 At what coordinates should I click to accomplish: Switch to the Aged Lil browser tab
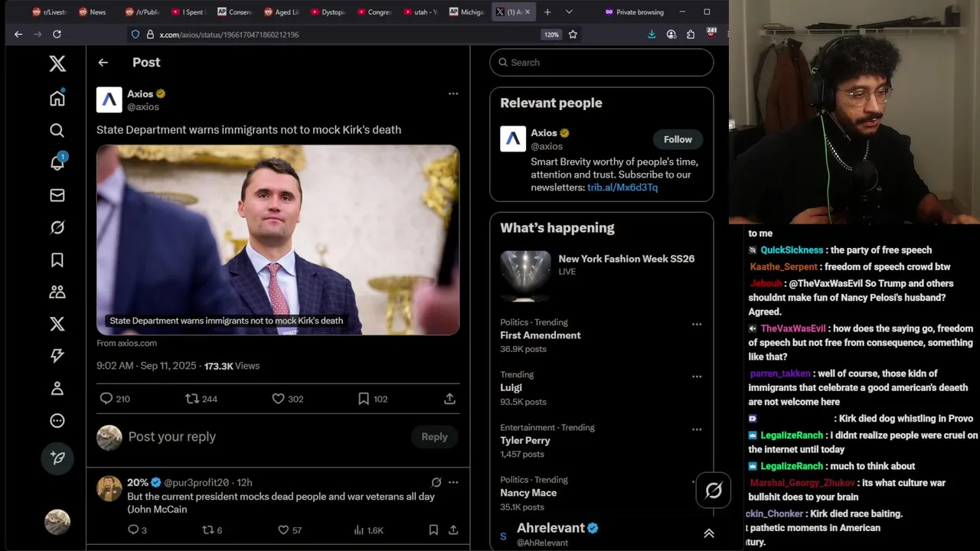click(281, 11)
